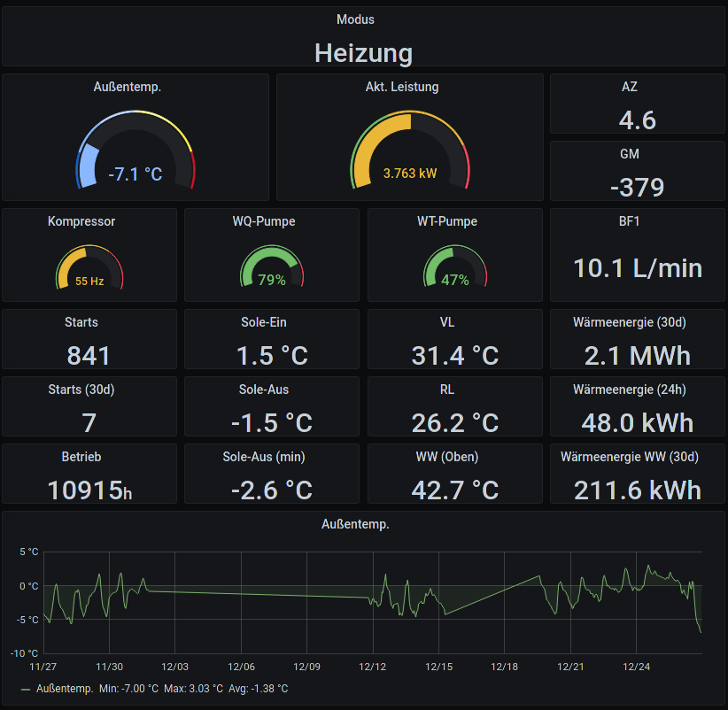This screenshot has width=728, height=710.
Task: Click the AZ panel title
Action: pos(630,87)
